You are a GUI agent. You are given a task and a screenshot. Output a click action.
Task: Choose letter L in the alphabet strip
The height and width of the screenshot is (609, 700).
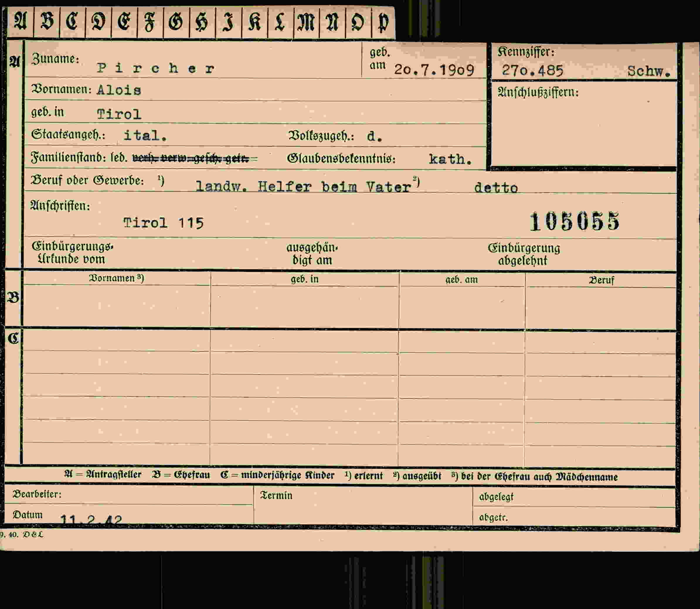280,22
